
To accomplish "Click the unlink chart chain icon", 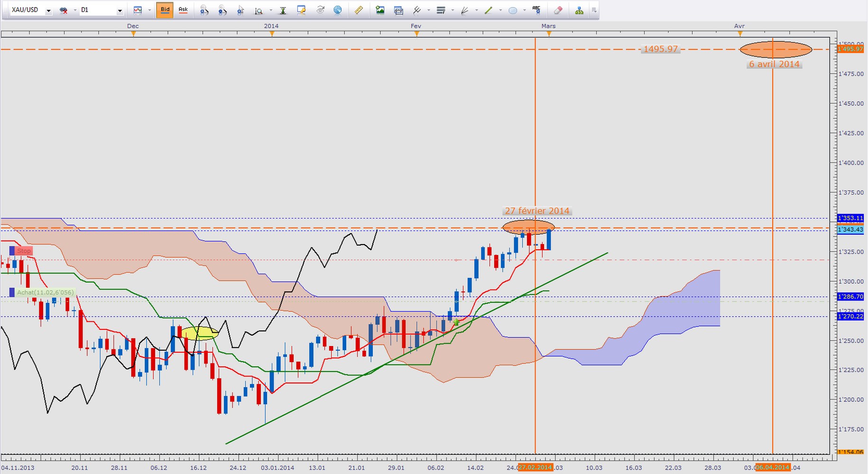I will [x=64, y=10].
